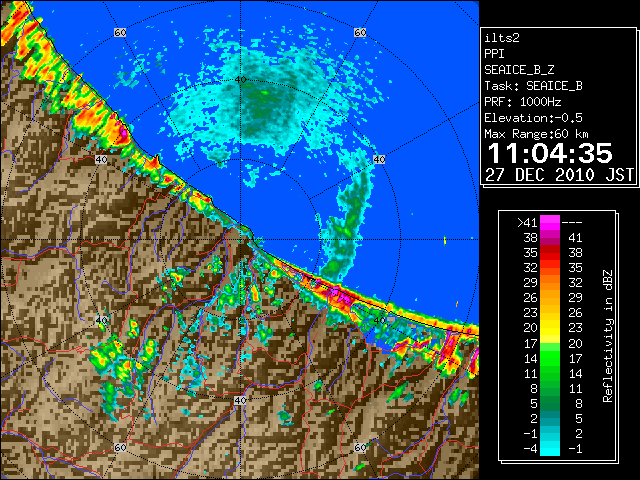Pick the cyan -4 to -1 dBZ swatch

tap(550, 448)
